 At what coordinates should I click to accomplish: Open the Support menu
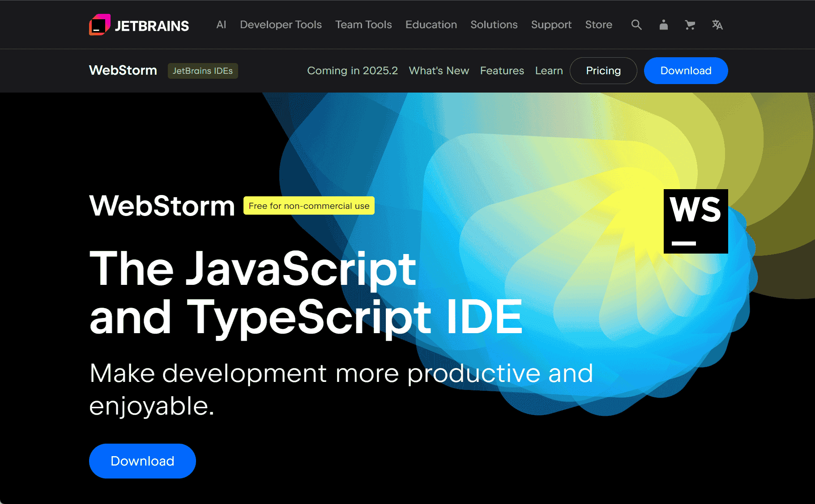[551, 25]
